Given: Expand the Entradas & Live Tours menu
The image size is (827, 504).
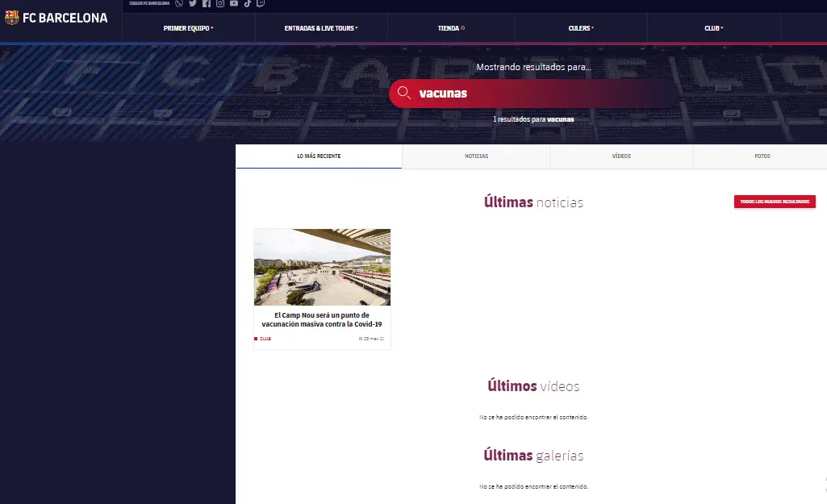Looking at the screenshot, I should (321, 28).
